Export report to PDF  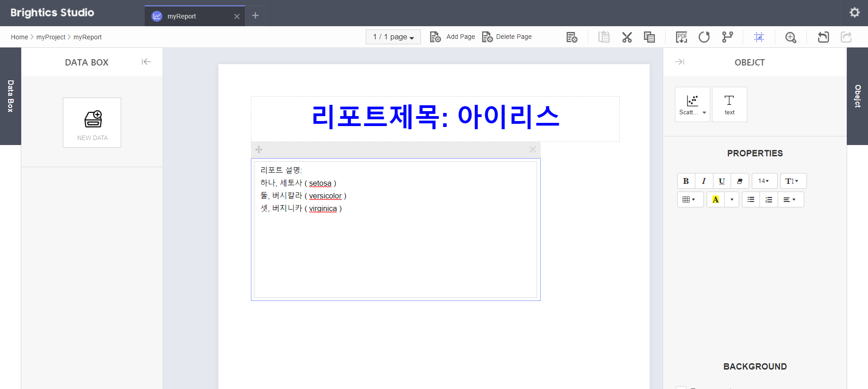(681, 37)
